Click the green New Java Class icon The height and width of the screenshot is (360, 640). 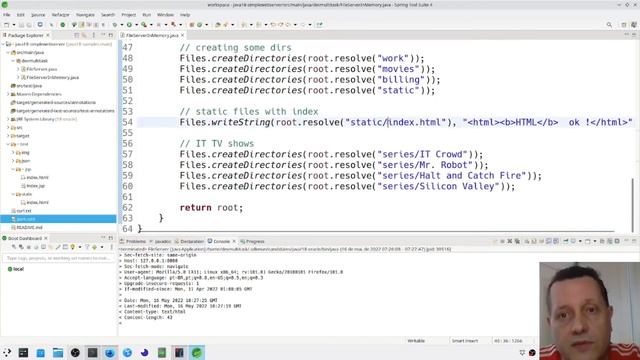pyautogui.click(x=200, y=24)
